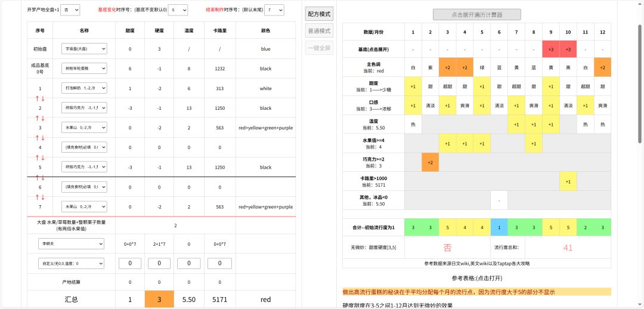This screenshot has width=644, height=309.
Task: Click the up arrow above row 7
Action: coord(37,197)
